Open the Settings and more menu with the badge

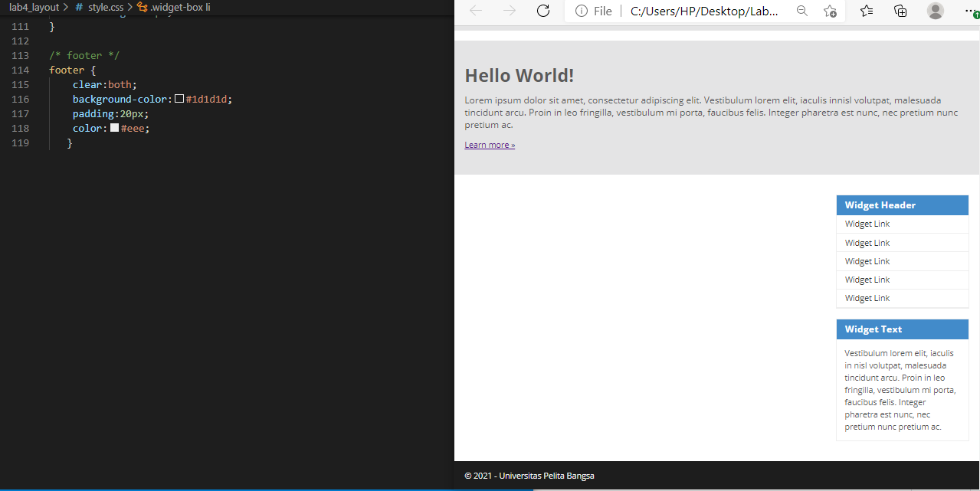(x=972, y=11)
